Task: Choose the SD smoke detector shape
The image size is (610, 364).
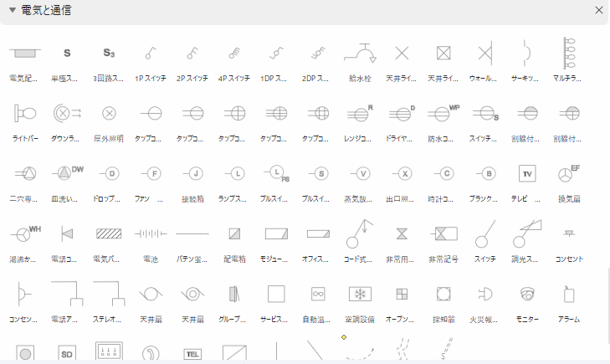Action: point(67,353)
